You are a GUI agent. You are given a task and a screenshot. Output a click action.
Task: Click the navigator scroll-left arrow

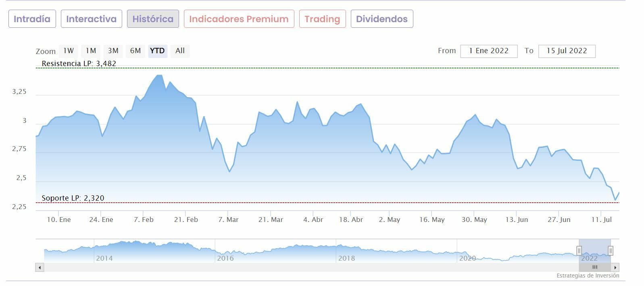click(x=40, y=267)
